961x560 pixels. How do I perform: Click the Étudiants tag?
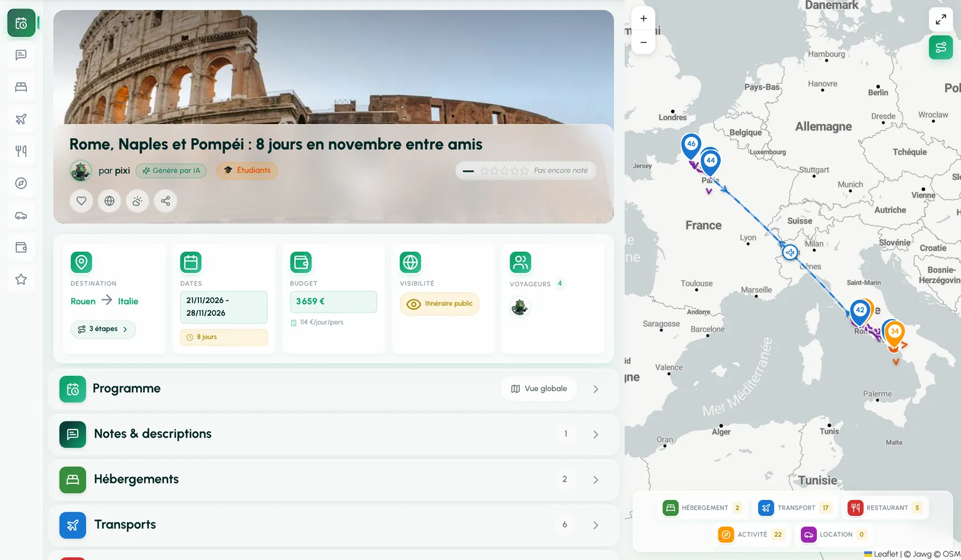(x=247, y=170)
